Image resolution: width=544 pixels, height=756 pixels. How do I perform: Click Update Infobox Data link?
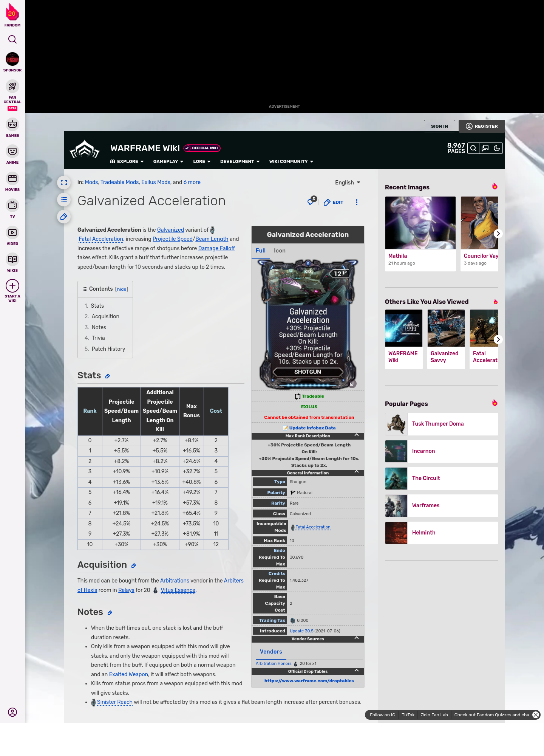tap(312, 428)
